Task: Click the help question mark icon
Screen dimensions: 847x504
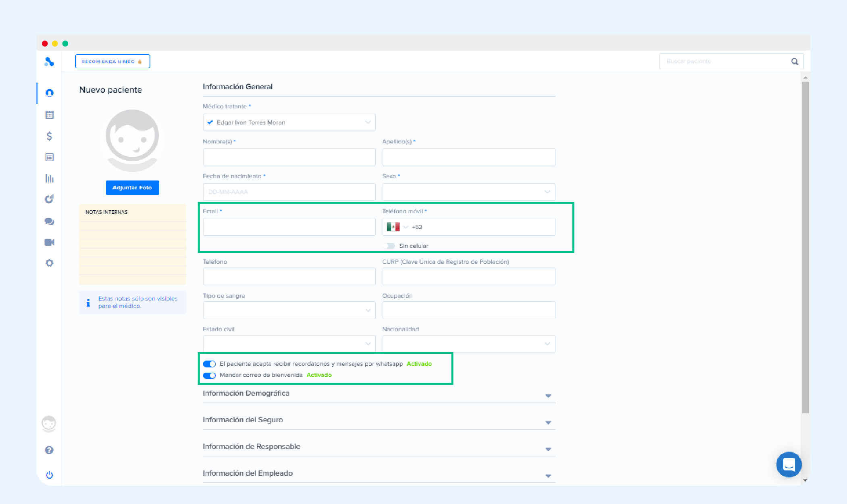Action: click(x=49, y=450)
